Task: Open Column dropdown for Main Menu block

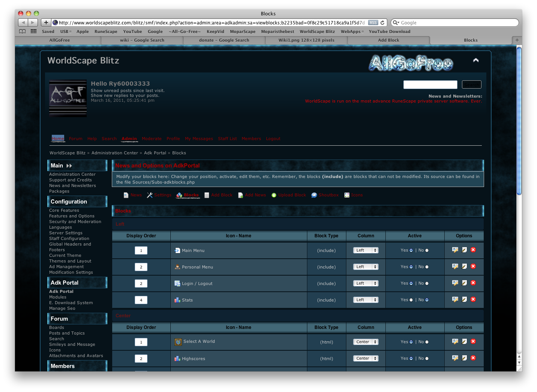Action: click(366, 250)
